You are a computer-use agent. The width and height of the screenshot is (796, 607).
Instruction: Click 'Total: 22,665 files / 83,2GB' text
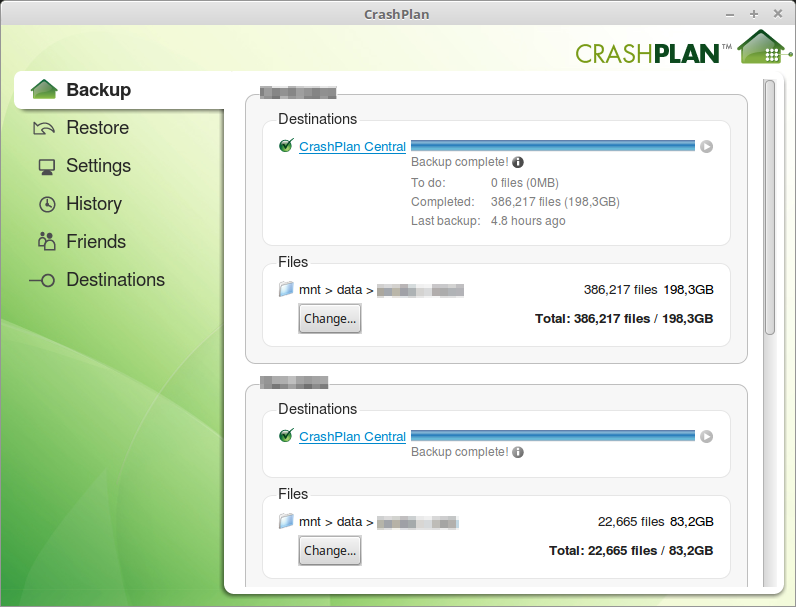(631, 551)
